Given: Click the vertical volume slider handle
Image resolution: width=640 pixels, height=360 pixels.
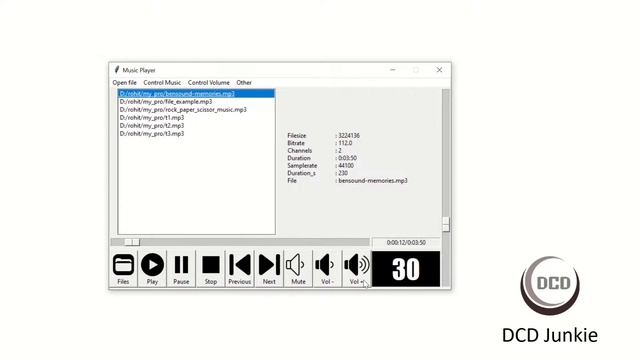Looking at the screenshot, I should pos(446,224).
